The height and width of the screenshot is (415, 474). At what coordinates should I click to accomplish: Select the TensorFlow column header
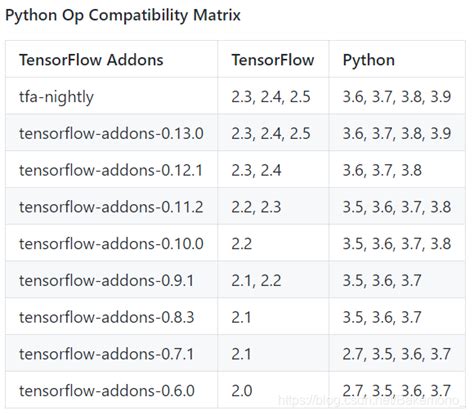[x=273, y=59]
